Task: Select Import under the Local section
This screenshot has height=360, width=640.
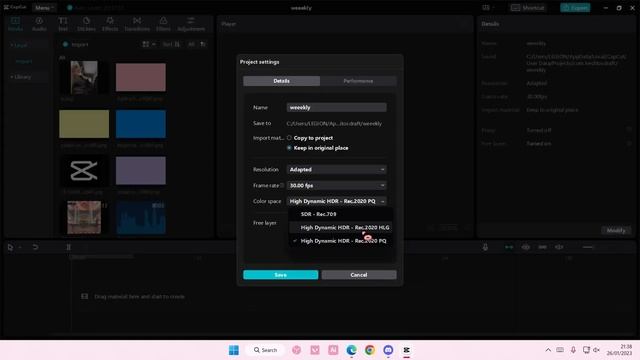Action: [x=24, y=61]
